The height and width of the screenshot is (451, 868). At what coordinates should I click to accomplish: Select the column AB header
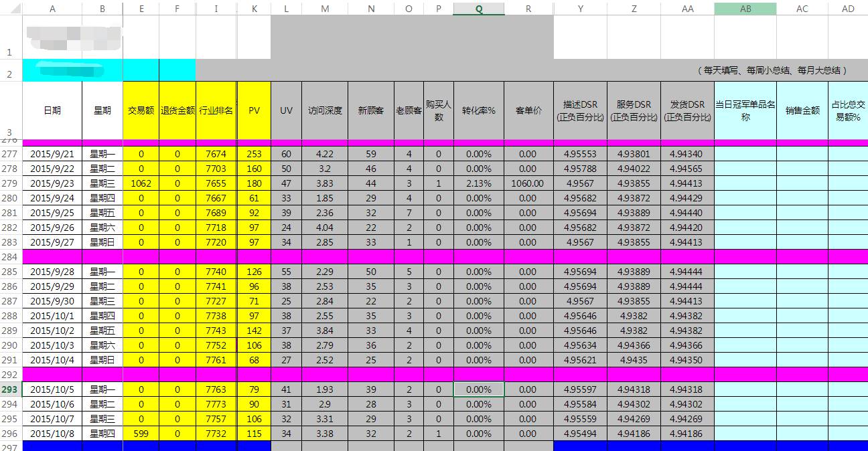[745, 9]
